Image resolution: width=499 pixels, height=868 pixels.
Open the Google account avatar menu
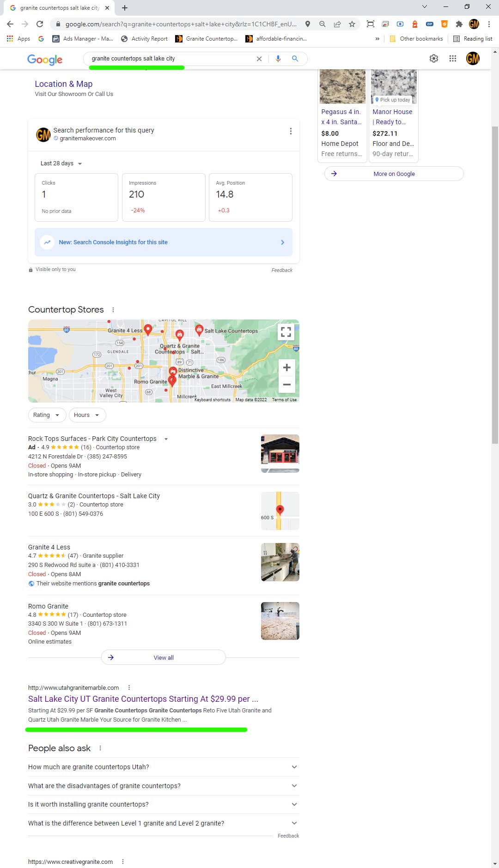(473, 58)
